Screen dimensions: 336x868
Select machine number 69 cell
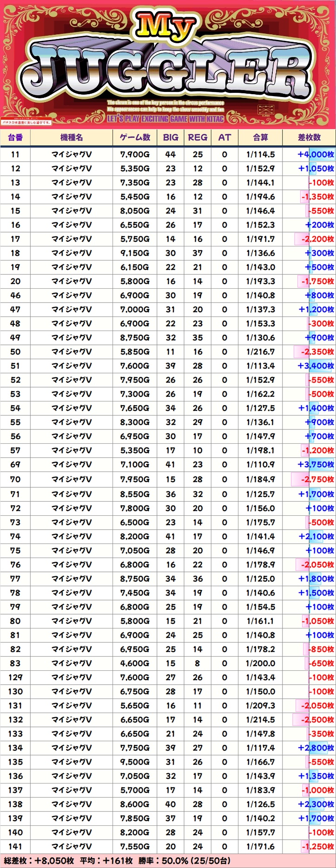(15, 464)
